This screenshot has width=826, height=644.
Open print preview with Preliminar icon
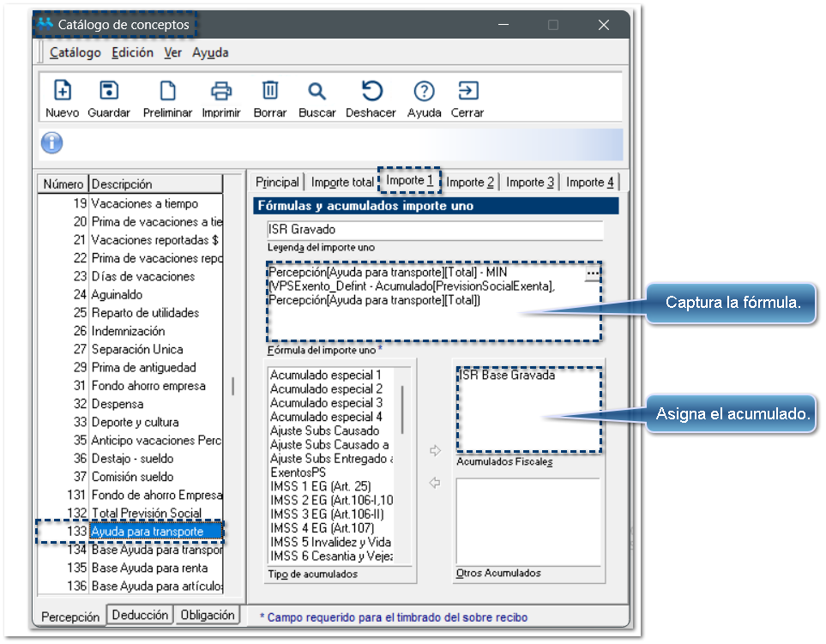[x=167, y=91]
